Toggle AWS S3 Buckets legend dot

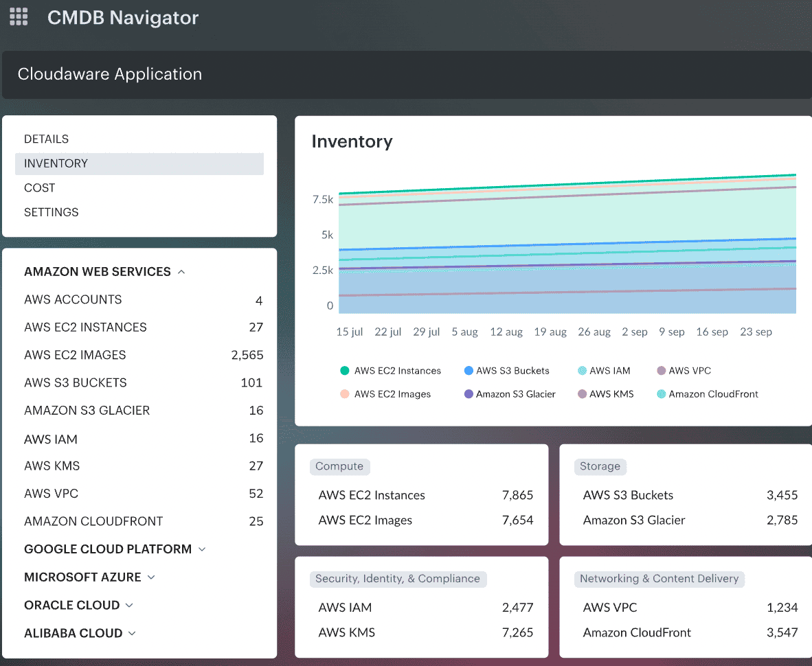(x=469, y=371)
